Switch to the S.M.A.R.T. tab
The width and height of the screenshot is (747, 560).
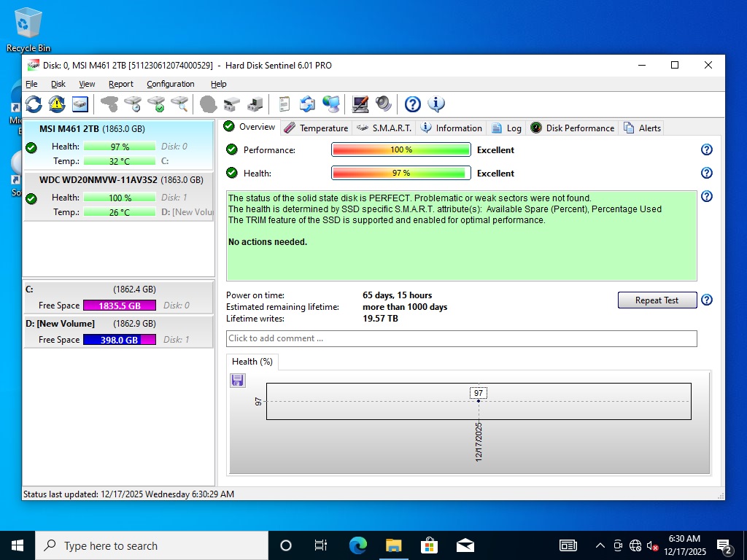click(384, 128)
